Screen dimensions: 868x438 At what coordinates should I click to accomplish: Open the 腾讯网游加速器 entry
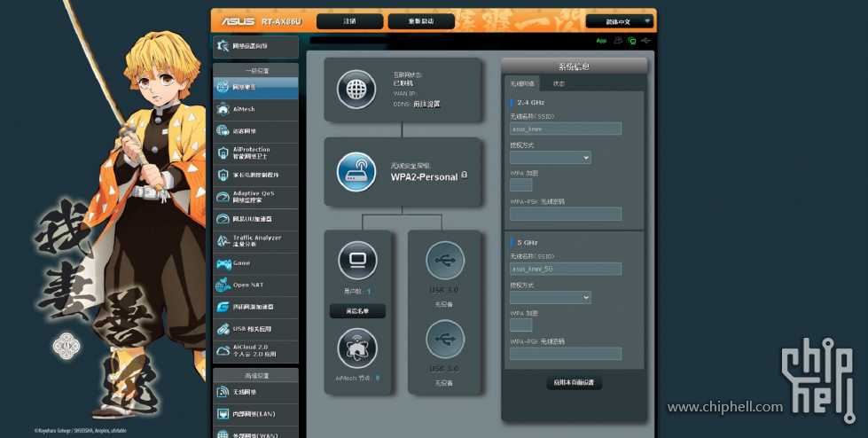tap(255, 307)
